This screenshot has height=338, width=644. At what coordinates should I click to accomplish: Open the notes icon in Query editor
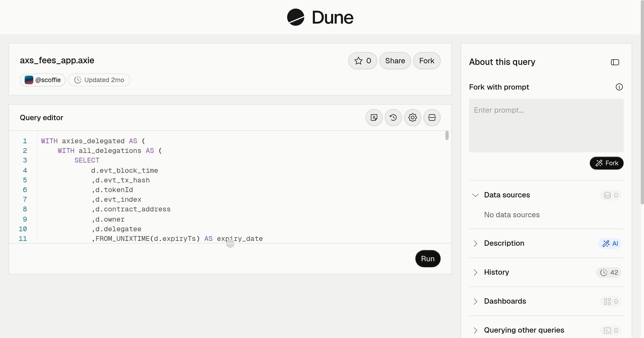pyautogui.click(x=374, y=117)
